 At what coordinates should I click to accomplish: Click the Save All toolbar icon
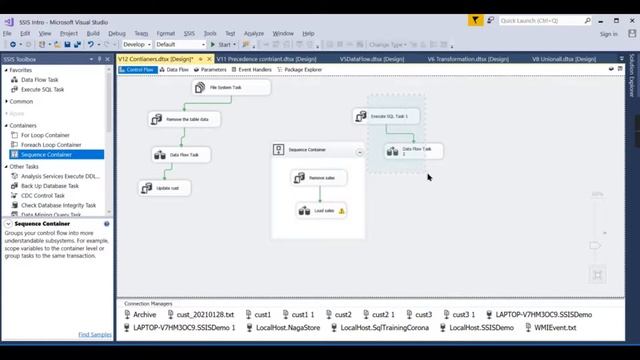pos(77,44)
